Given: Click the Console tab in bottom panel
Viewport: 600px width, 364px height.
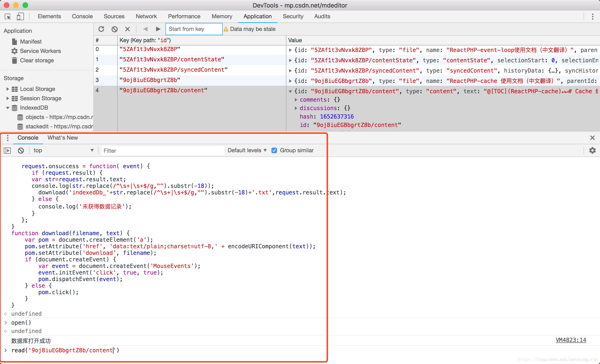Looking at the screenshot, I should pyautogui.click(x=28, y=138).
